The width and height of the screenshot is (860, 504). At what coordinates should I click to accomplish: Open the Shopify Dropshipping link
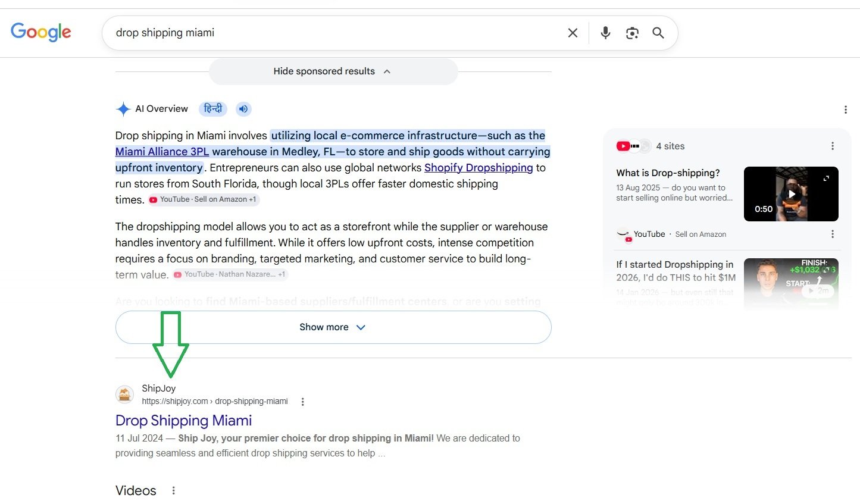479,168
